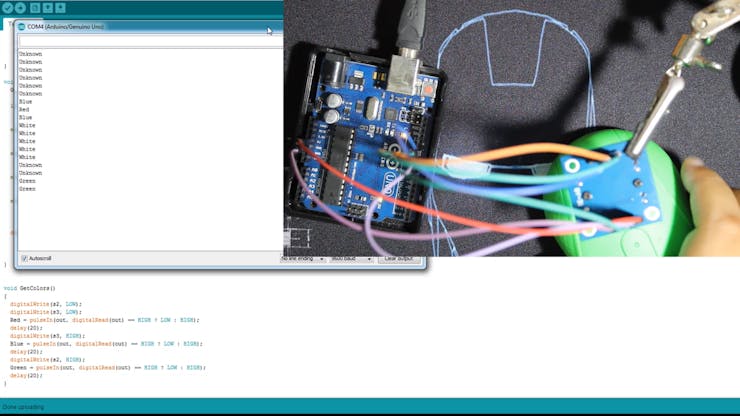Click the topmost "Unknown" line in serial output
740x416 pixels.
30,54
